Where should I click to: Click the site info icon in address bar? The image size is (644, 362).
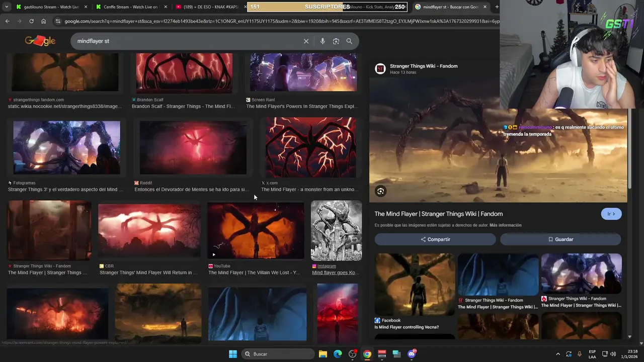click(58, 21)
